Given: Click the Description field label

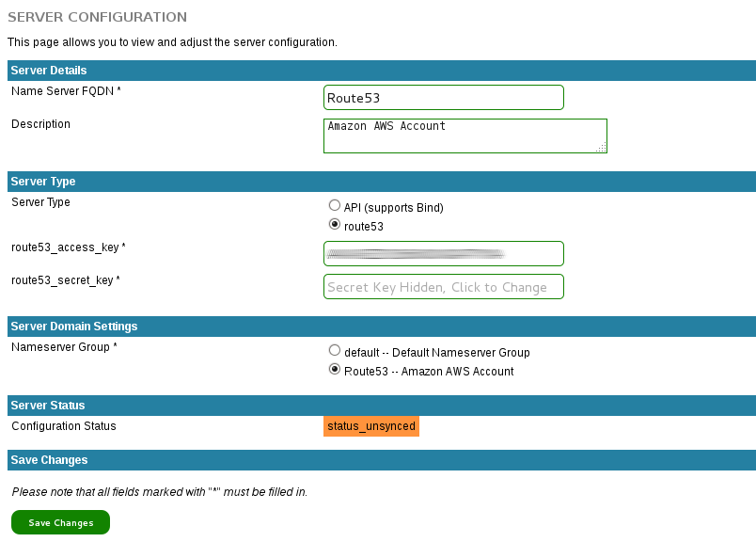Looking at the screenshot, I should coord(41,124).
